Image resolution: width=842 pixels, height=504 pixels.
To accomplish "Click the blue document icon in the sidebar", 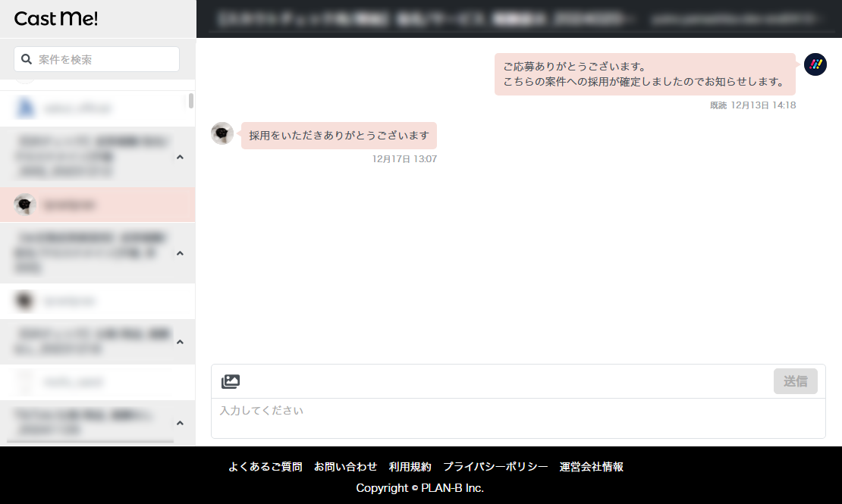I will (26, 108).
